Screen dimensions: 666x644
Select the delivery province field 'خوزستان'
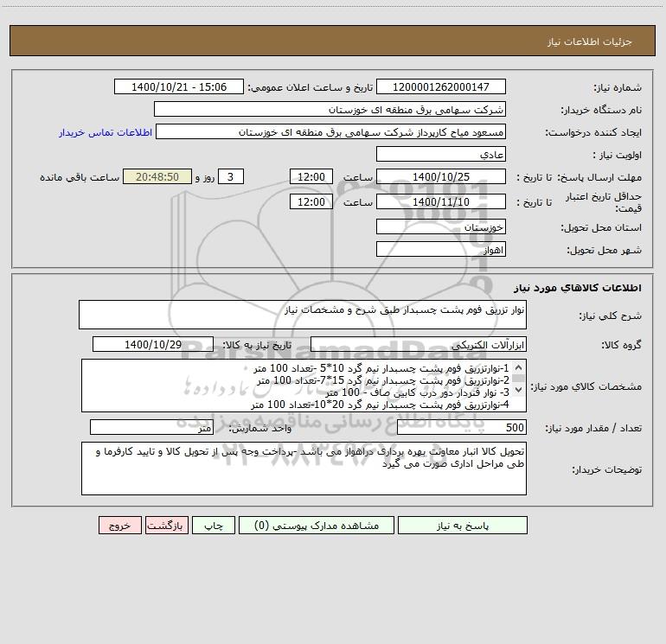(441, 227)
